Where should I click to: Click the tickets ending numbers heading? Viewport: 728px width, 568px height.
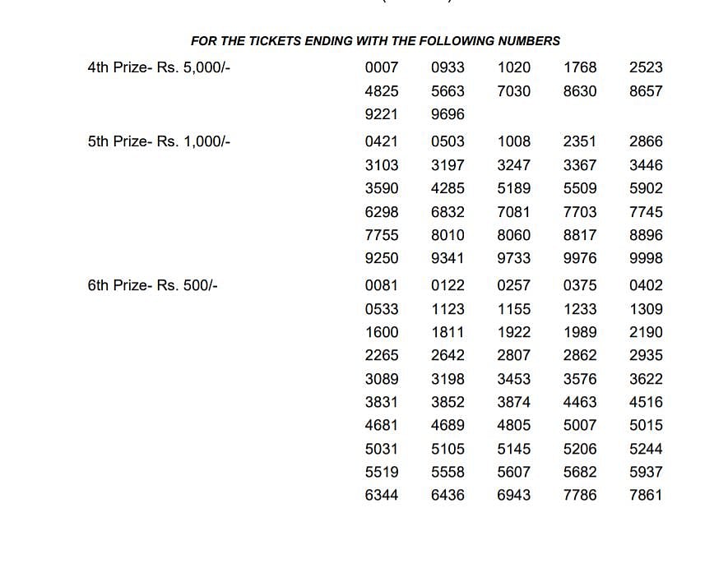[x=375, y=40]
